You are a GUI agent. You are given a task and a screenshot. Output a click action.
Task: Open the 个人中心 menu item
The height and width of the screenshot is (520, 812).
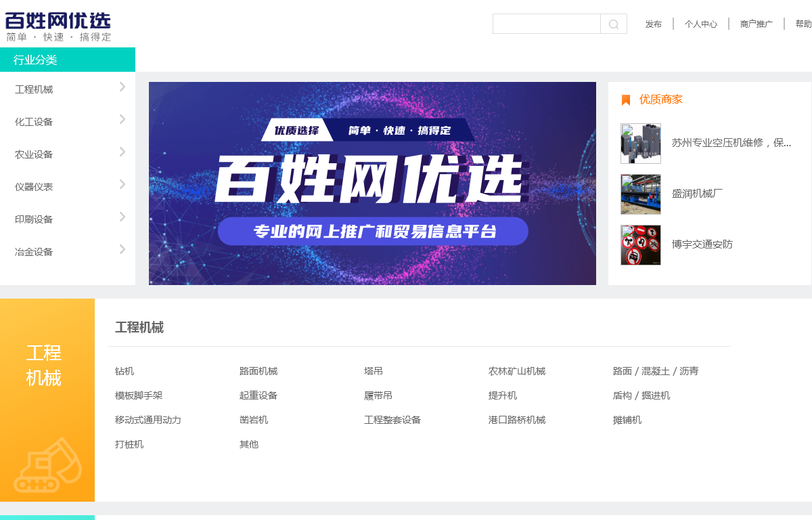[701, 23]
